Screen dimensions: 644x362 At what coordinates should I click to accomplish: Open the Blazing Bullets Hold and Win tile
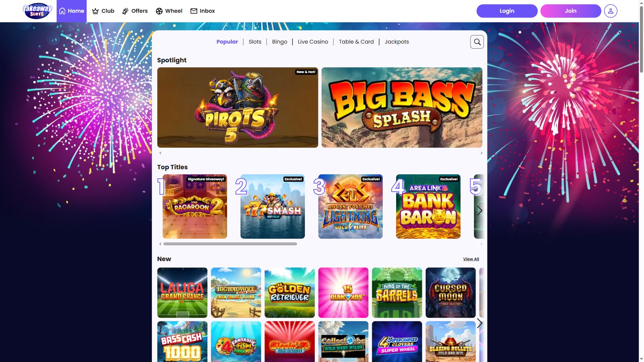coord(451,342)
